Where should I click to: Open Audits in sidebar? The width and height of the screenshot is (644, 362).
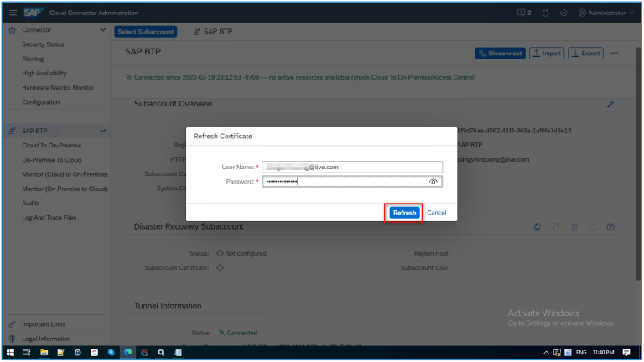pos(31,203)
